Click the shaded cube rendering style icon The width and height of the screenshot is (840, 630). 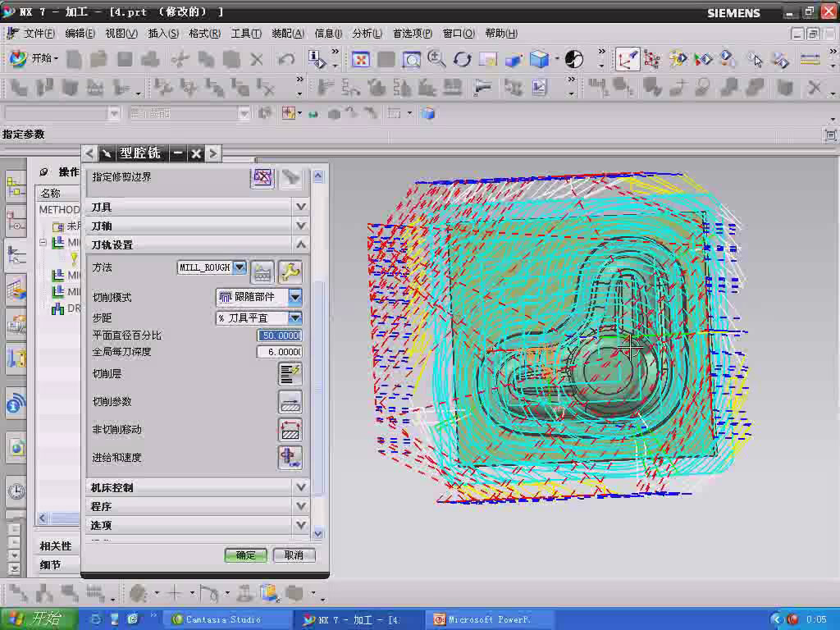click(x=539, y=59)
